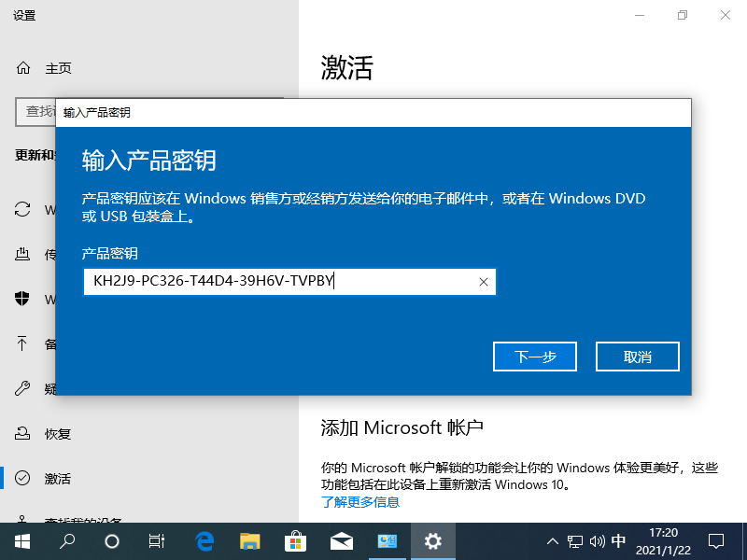Select the 疑难解答 wrench icon
747x560 pixels.
[21, 388]
